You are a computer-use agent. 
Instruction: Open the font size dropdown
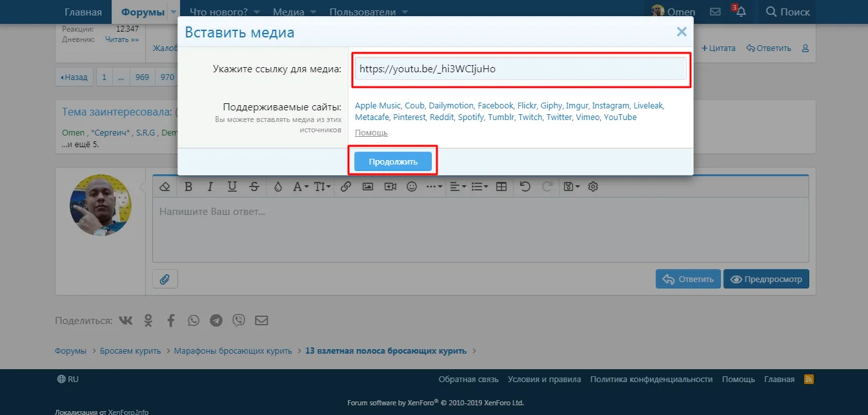(323, 187)
